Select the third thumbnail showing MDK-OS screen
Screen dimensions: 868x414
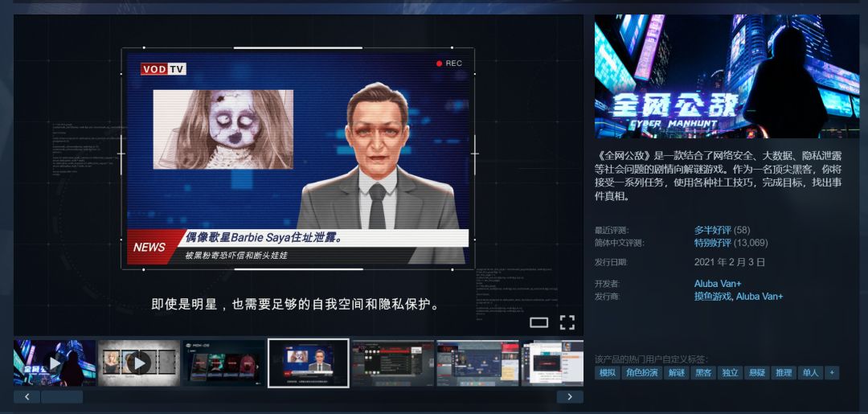tap(223, 363)
